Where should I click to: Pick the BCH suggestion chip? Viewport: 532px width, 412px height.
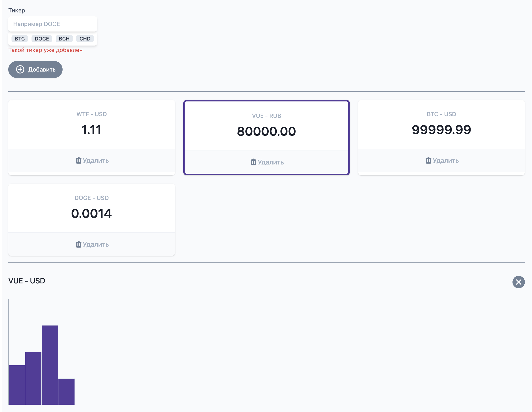pos(64,39)
